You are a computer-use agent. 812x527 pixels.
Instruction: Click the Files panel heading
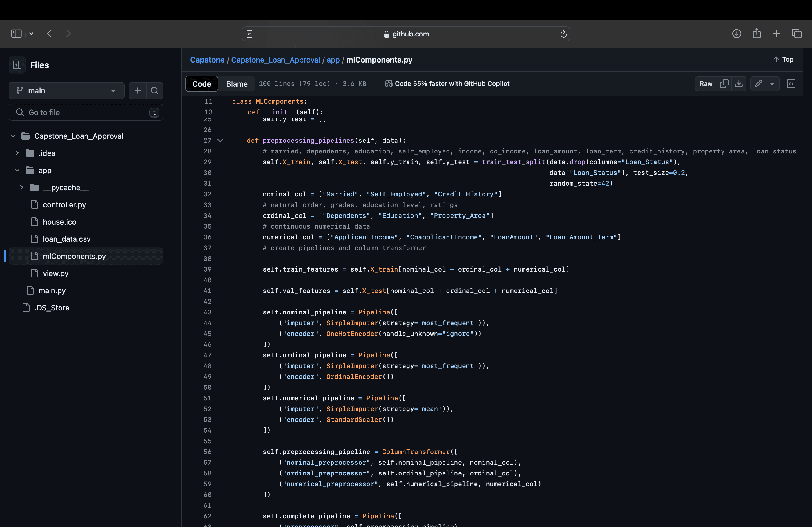coord(39,65)
